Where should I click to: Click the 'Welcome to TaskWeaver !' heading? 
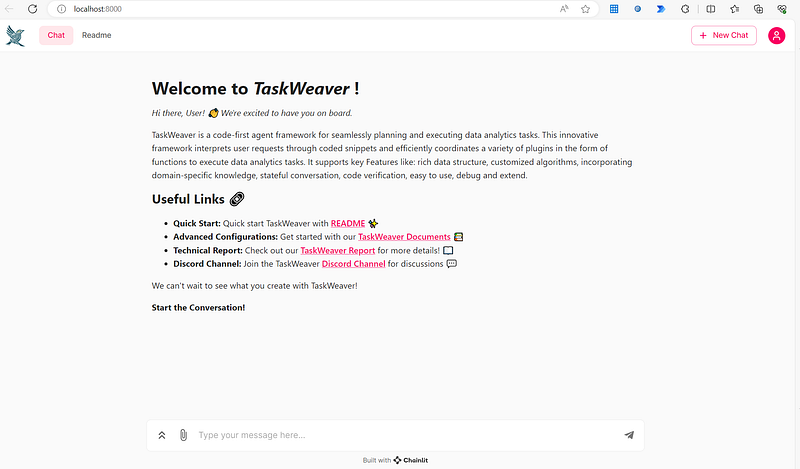[x=256, y=89]
